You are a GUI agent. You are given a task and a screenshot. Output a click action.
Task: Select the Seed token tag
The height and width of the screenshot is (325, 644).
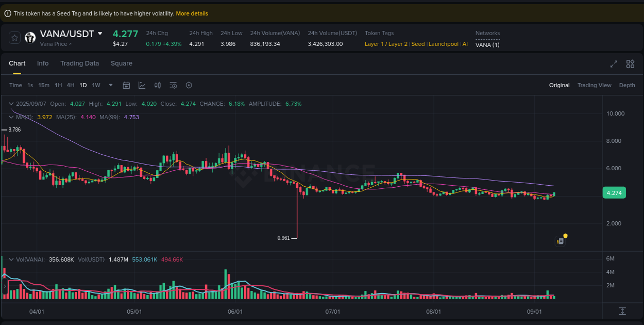pos(418,44)
